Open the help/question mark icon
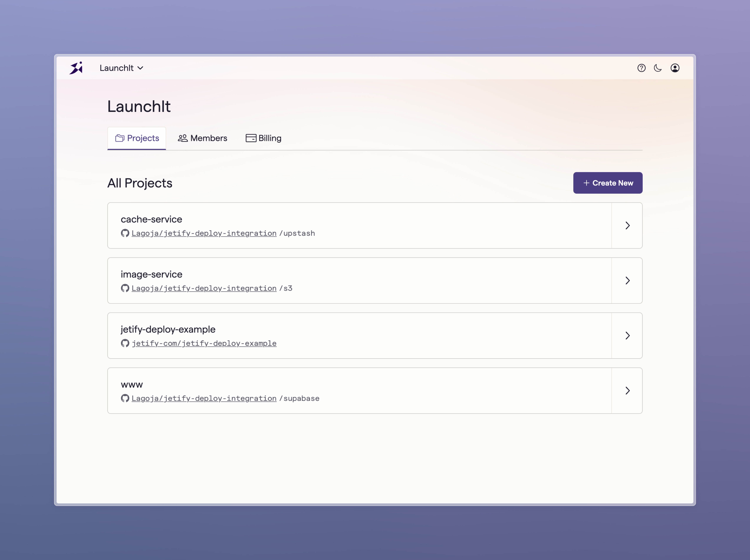Screen dimensions: 750x560 coord(642,67)
